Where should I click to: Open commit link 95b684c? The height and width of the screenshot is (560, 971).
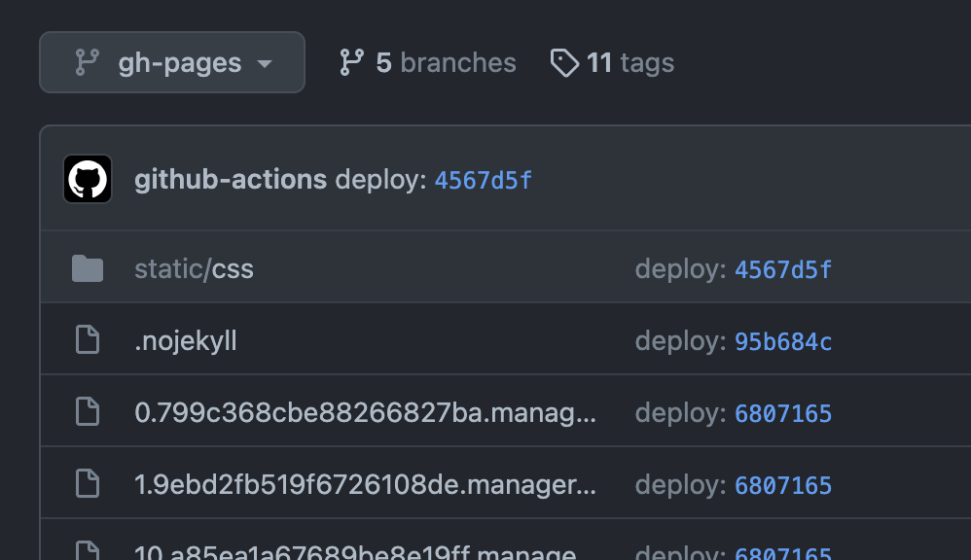click(x=783, y=341)
